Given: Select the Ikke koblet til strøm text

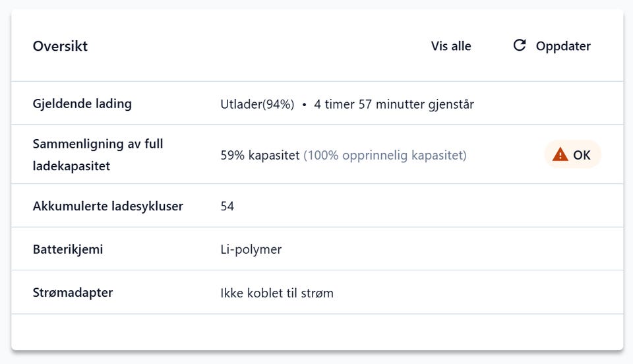Looking at the screenshot, I should (277, 293).
